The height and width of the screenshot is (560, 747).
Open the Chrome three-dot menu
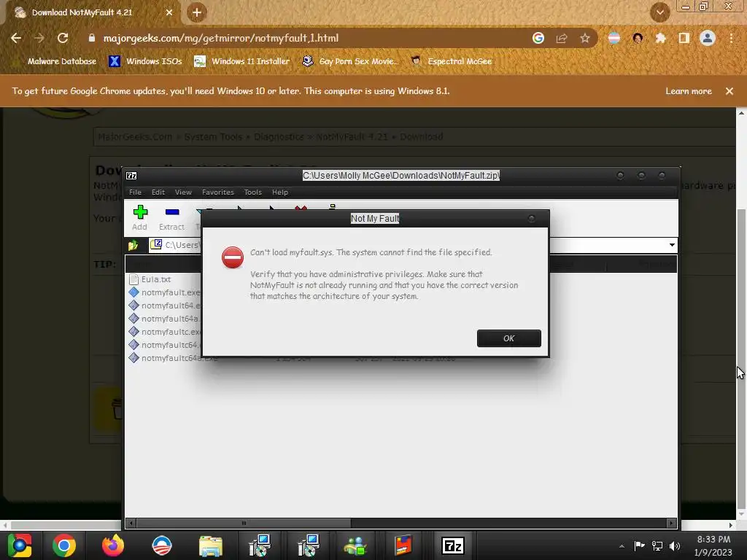tap(731, 38)
